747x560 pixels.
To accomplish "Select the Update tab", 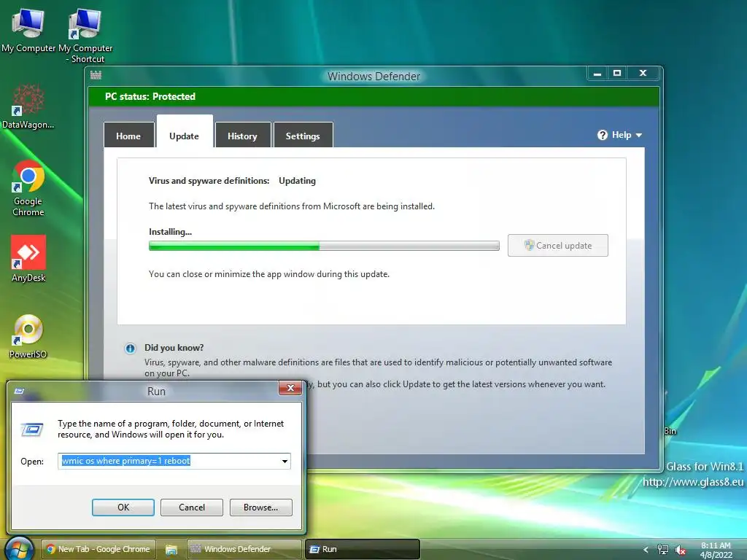I will coord(185,133).
